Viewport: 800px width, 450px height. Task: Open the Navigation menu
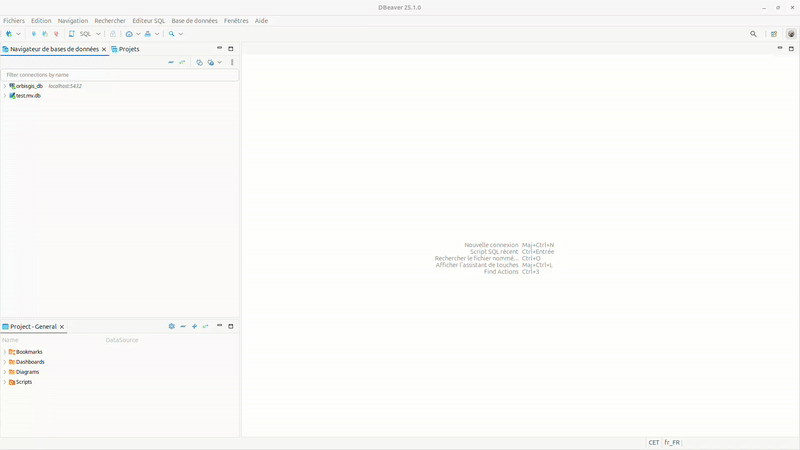coord(72,20)
